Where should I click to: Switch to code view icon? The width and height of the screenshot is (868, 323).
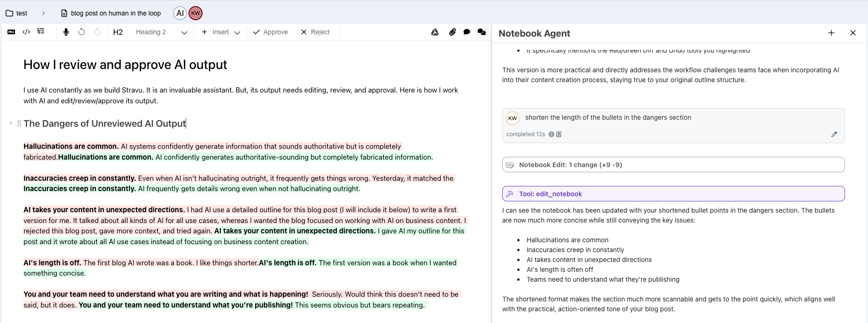(26, 32)
